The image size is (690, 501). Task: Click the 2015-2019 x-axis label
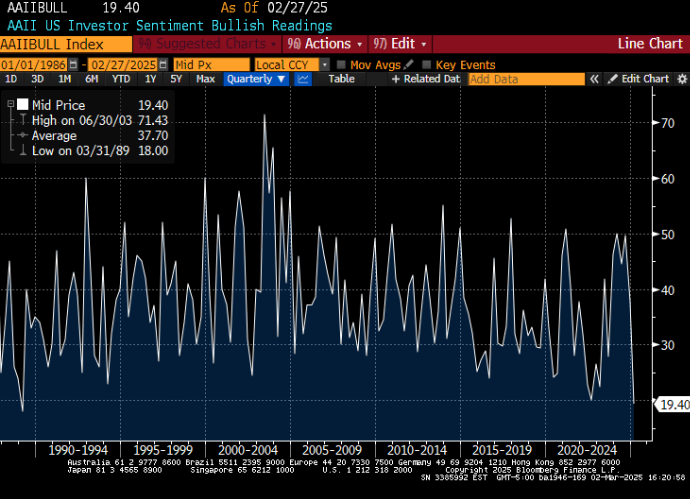point(502,450)
